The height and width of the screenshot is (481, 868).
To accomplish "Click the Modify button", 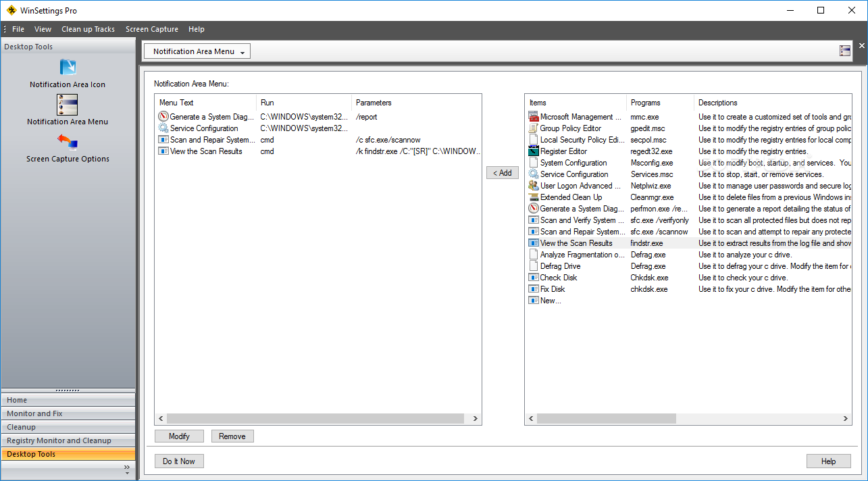I will pyautogui.click(x=179, y=436).
